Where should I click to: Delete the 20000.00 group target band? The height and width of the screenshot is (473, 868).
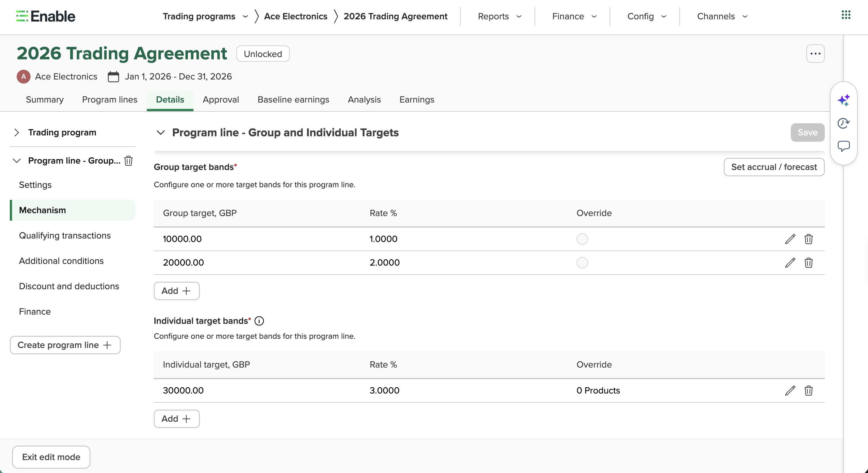pyautogui.click(x=808, y=263)
